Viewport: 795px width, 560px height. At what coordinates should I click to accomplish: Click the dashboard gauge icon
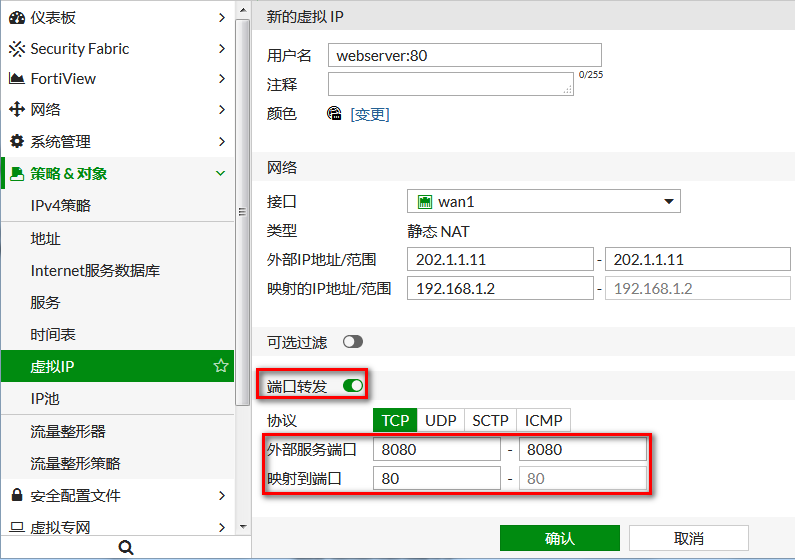[17, 18]
